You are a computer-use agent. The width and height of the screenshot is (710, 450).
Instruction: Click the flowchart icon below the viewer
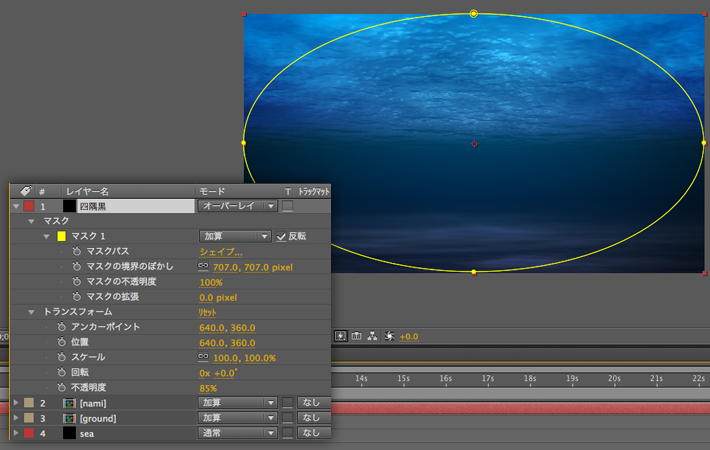(x=373, y=337)
